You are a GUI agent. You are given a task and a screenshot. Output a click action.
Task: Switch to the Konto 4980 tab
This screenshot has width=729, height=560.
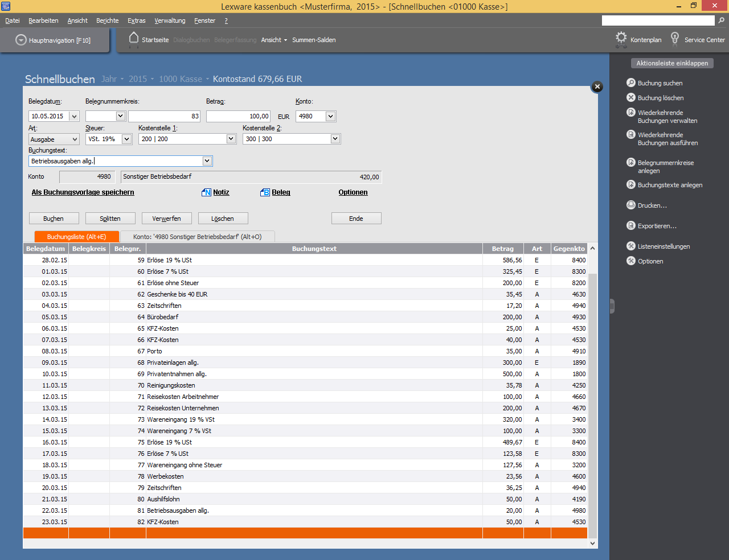[x=197, y=237]
